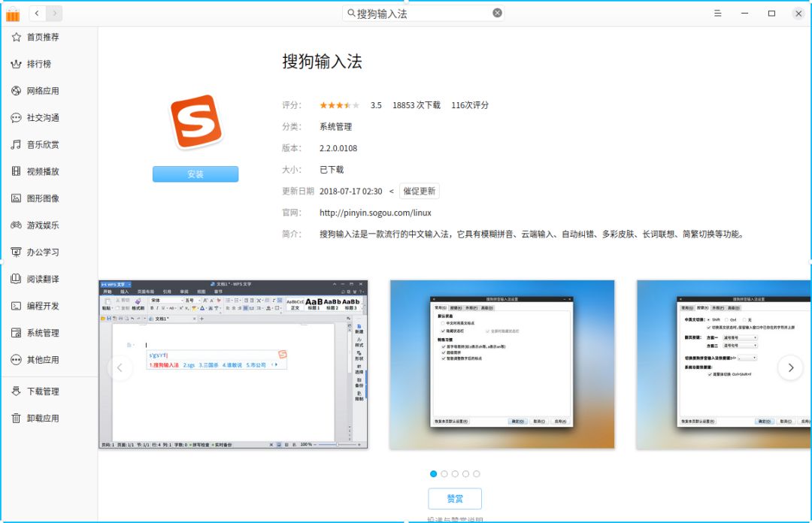The width and height of the screenshot is (812, 523).
Task: Select the third carousel page dot
Action: pyautogui.click(x=455, y=474)
